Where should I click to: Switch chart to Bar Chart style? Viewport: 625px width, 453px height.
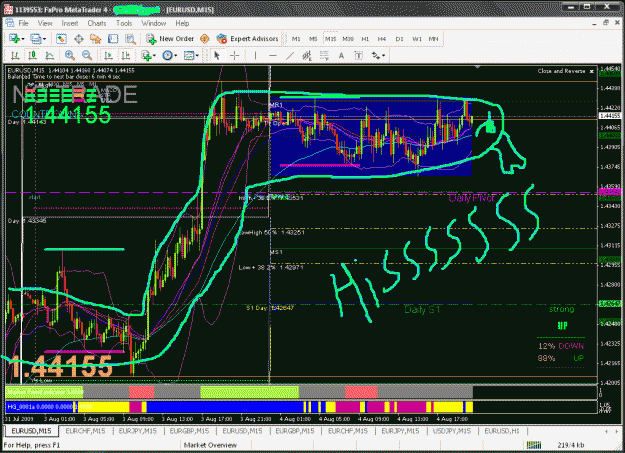pyautogui.click(x=15, y=55)
